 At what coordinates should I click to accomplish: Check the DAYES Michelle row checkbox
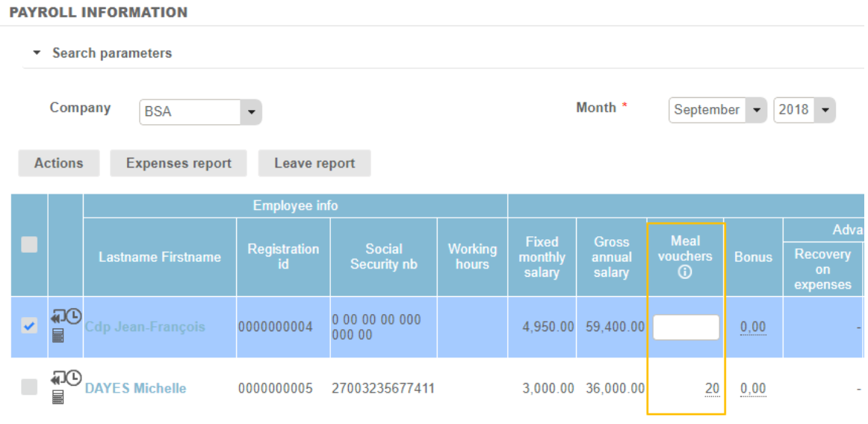[x=29, y=387]
